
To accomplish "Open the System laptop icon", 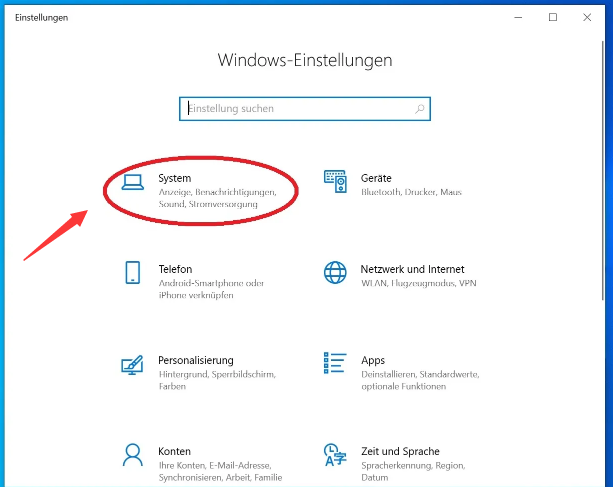I will pyautogui.click(x=133, y=182).
